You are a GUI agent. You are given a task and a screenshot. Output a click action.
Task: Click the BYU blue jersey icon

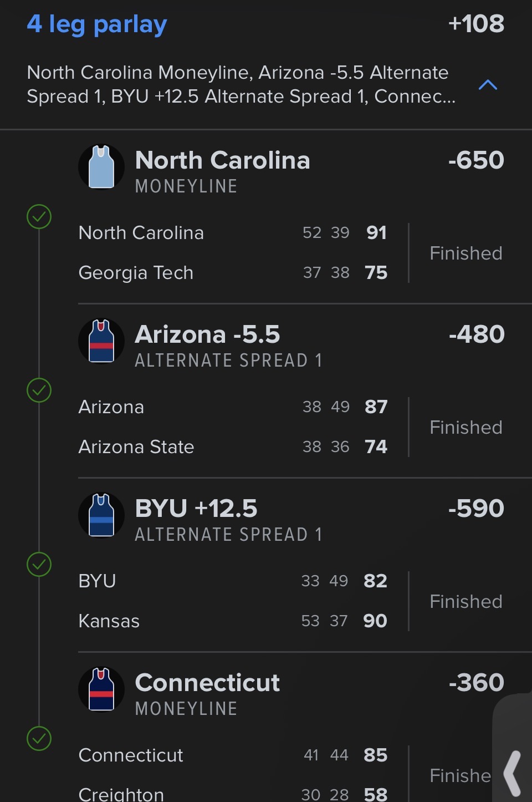(x=101, y=515)
